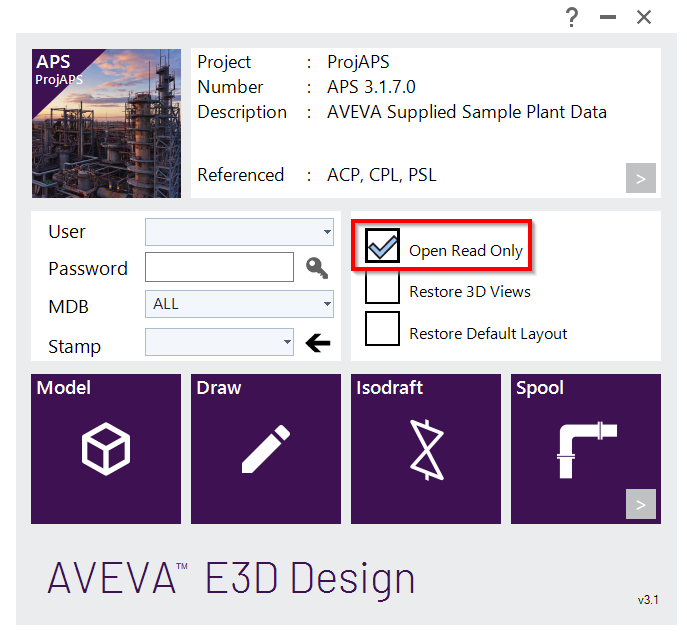Click the black arrow next to Stamp
The image size is (687, 636).
318,343
